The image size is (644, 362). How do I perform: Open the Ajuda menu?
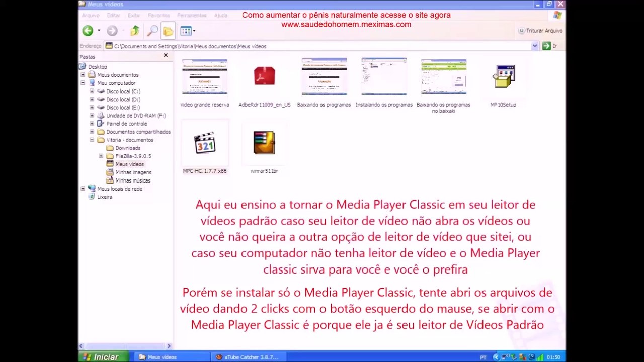pyautogui.click(x=221, y=16)
